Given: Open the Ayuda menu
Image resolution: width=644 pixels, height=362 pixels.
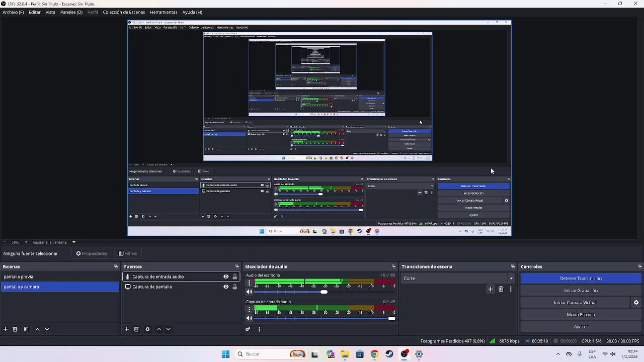Looking at the screenshot, I should [x=192, y=12].
